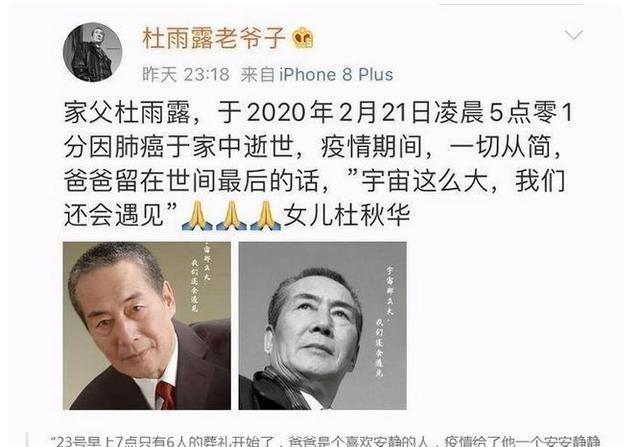Open the right black-and-white portrait photo
The height and width of the screenshot is (447, 640).
click(x=322, y=325)
